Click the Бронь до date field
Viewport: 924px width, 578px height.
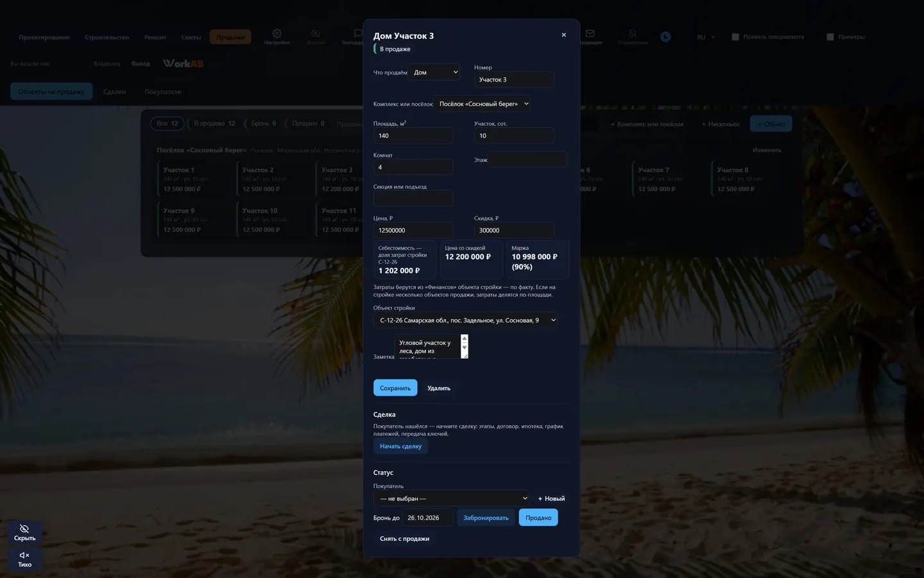coord(428,518)
